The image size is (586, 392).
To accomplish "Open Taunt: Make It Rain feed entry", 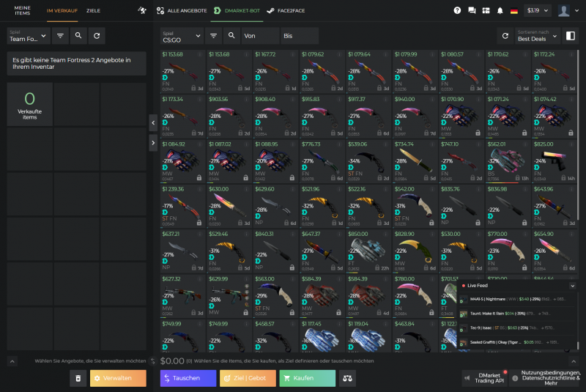I will [517, 314].
